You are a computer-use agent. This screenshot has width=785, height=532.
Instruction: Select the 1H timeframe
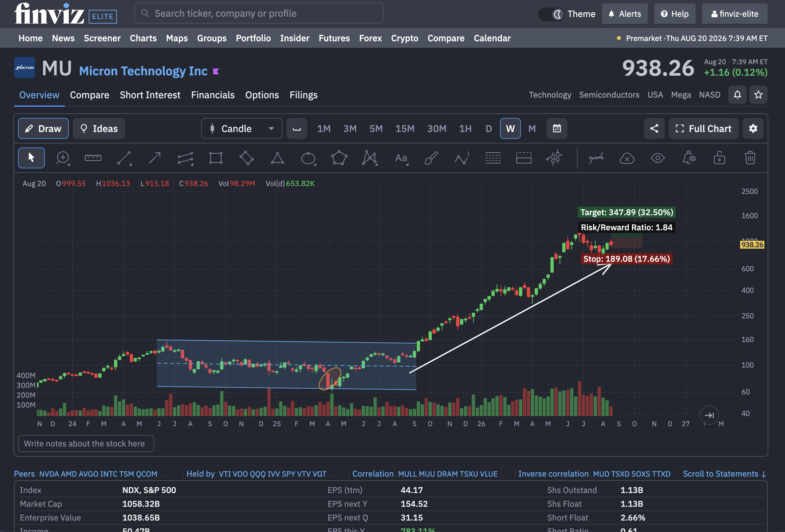[x=465, y=128]
